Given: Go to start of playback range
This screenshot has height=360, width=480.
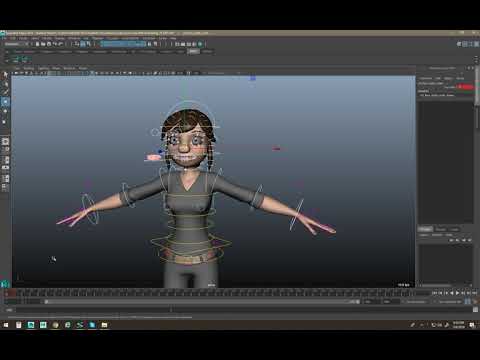Looking at the screenshot, I should pos(434,293).
